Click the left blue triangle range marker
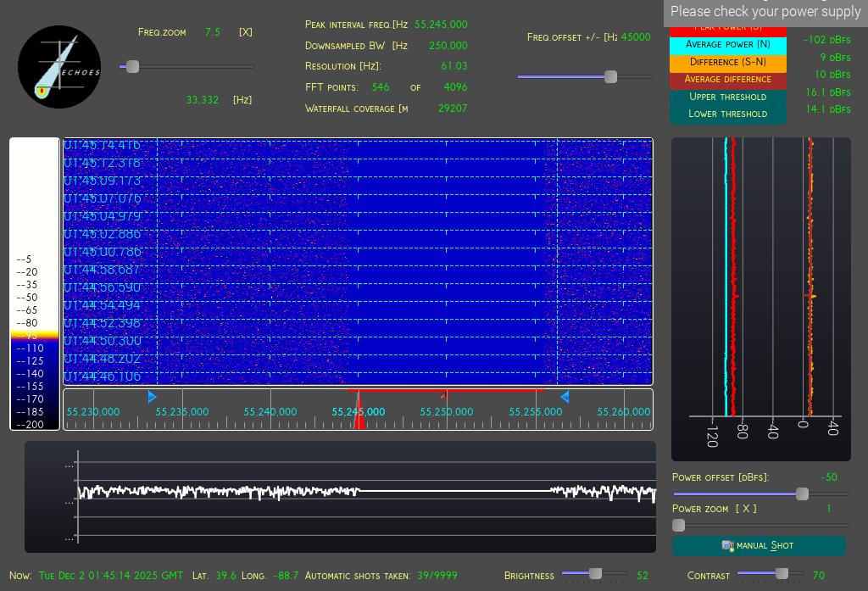 [152, 397]
